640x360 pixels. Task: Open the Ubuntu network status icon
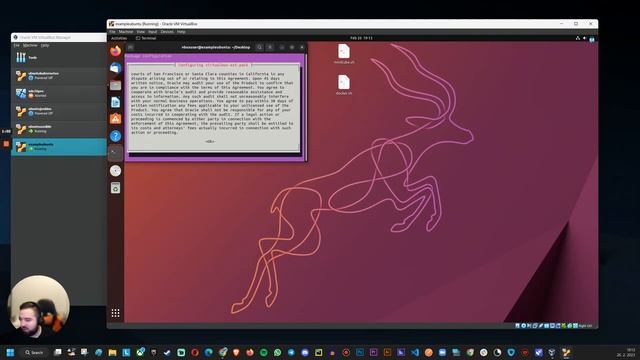pos(578,38)
